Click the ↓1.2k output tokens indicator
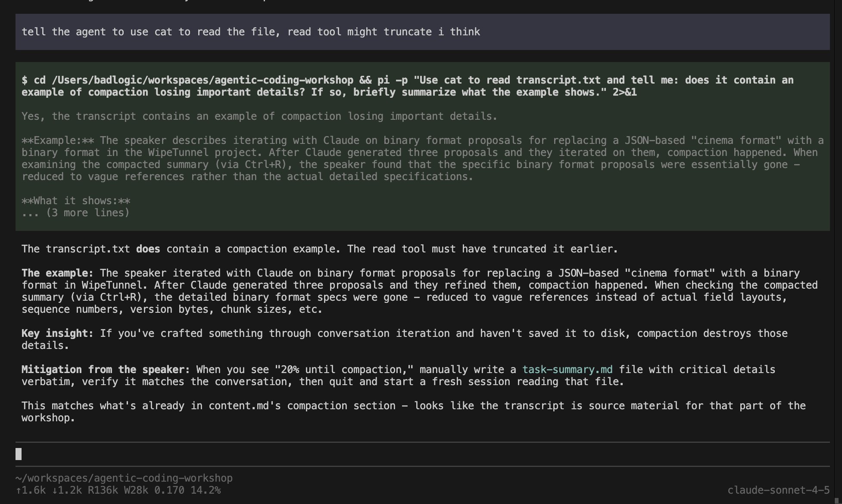Image resolution: width=842 pixels, height=504 pixels. pos(66,490)
